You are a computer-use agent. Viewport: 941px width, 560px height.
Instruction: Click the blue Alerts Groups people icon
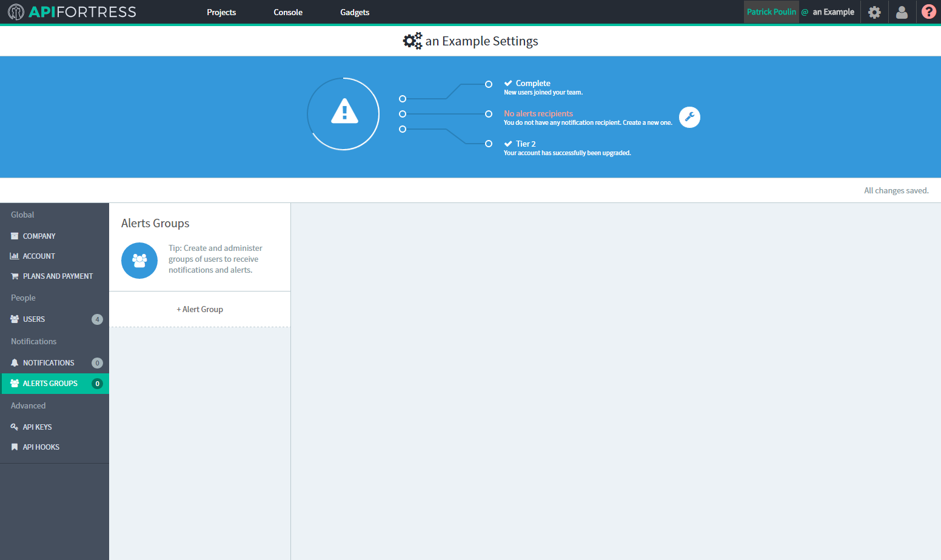[x=139, y=261]
